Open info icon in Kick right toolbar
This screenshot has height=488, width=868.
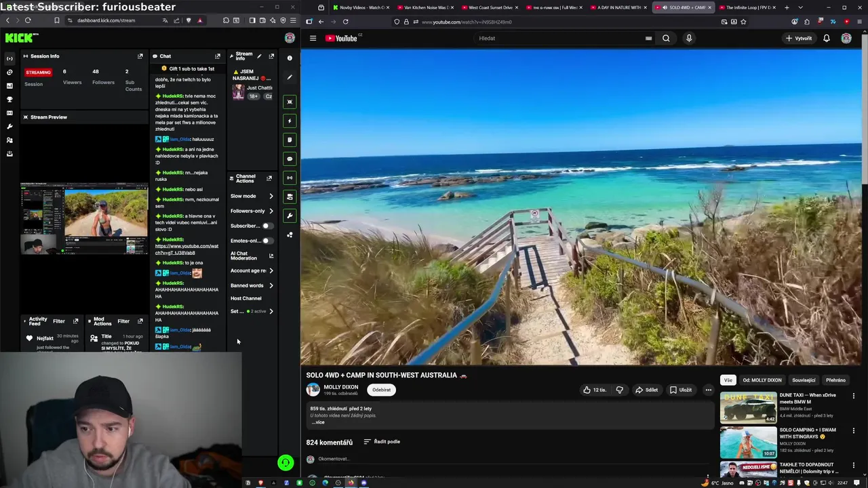[290, 58]
